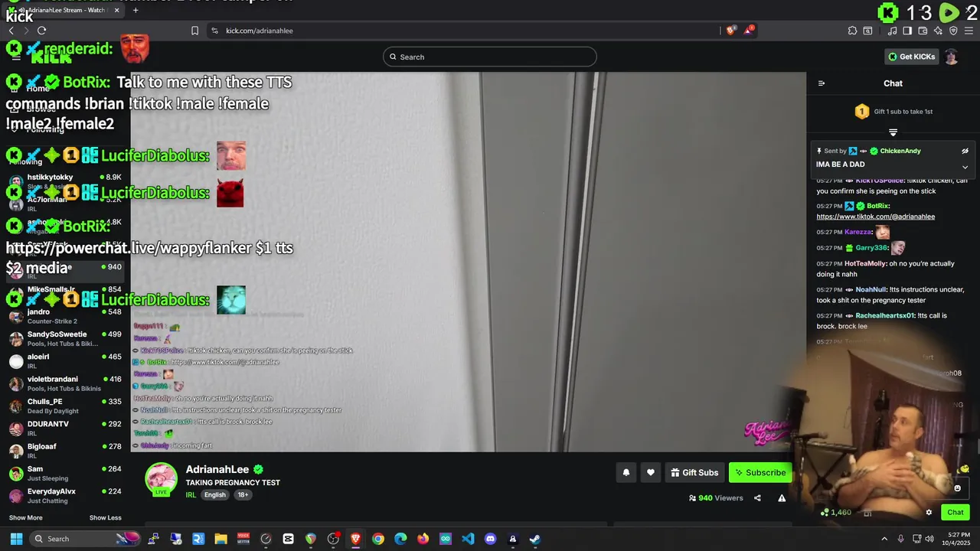Click the AdrianahLee channel avatar
The width and height of the screenshot is (980, 551).
161,479
